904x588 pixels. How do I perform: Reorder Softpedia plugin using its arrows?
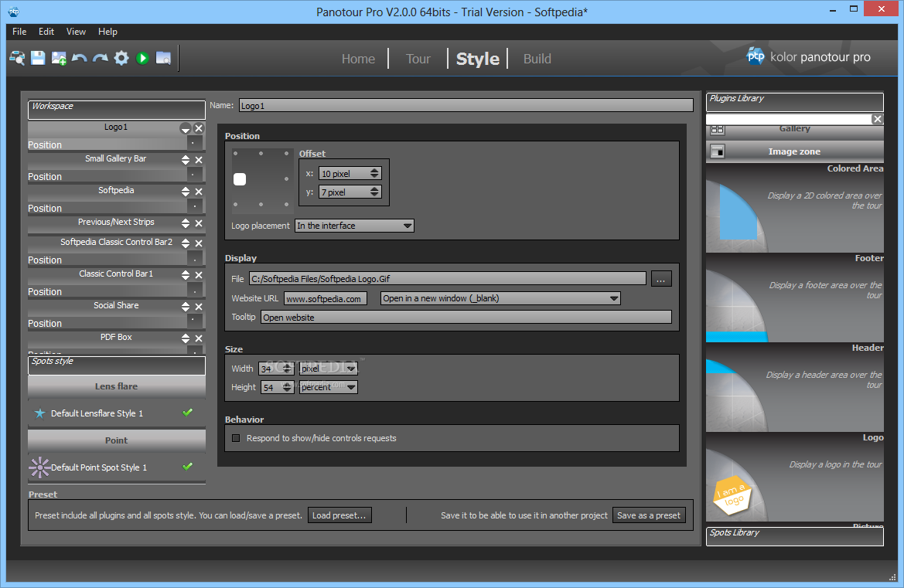pyautogui.click(x=185, y=192)
